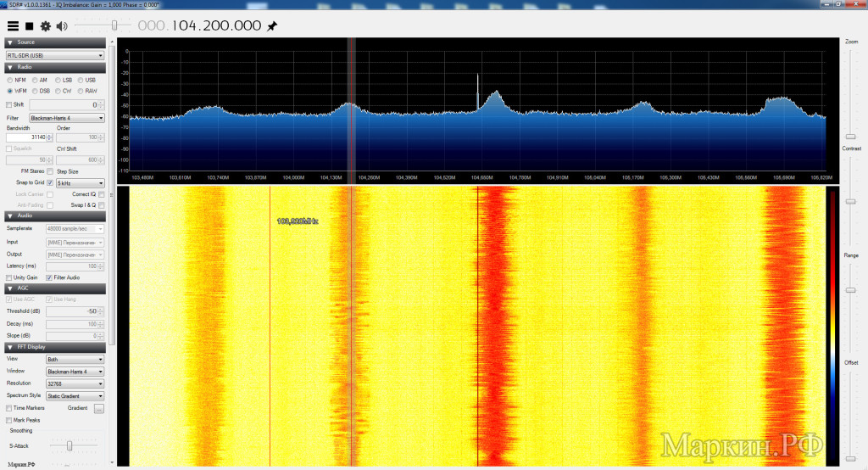The width and height of the screenshot is (868, 470).
Task: Click the Radio panel header
Action: click(54, 67)
